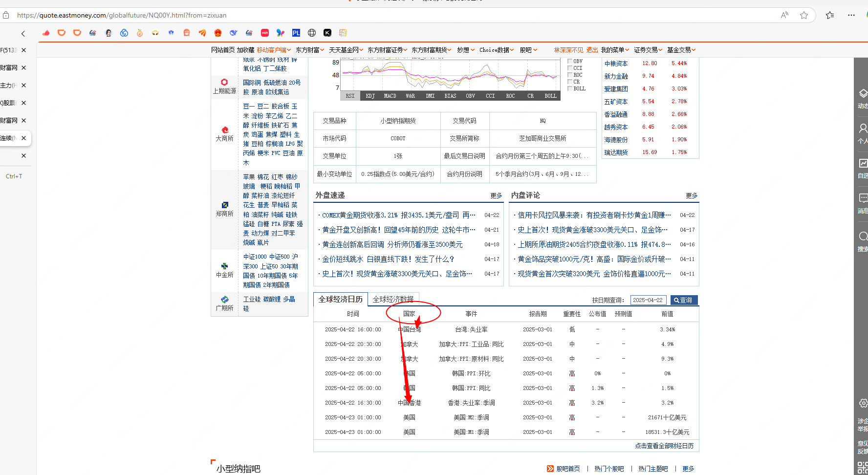Open the 股吧首页 link

point(568,469)
